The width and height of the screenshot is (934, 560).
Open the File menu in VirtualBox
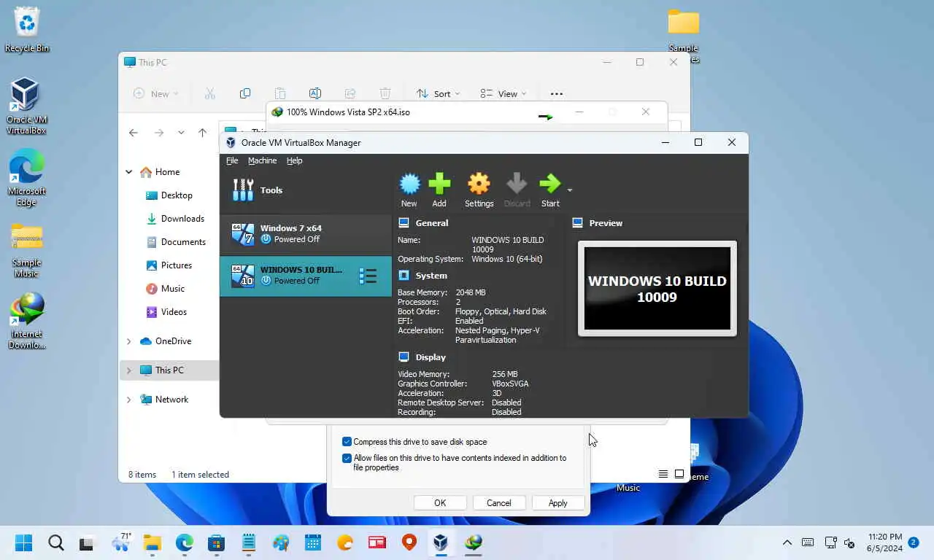point(232,160)
